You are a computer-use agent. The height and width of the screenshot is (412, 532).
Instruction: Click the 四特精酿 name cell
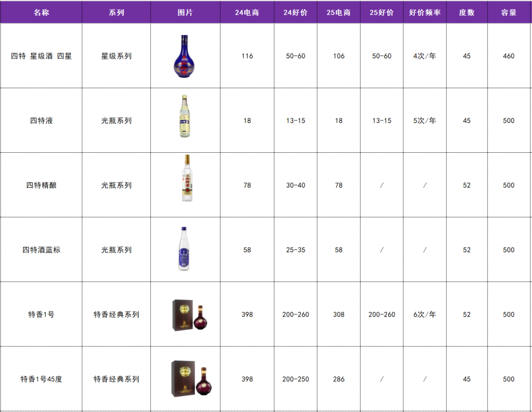pyautogui.click(x=41, y=185)
